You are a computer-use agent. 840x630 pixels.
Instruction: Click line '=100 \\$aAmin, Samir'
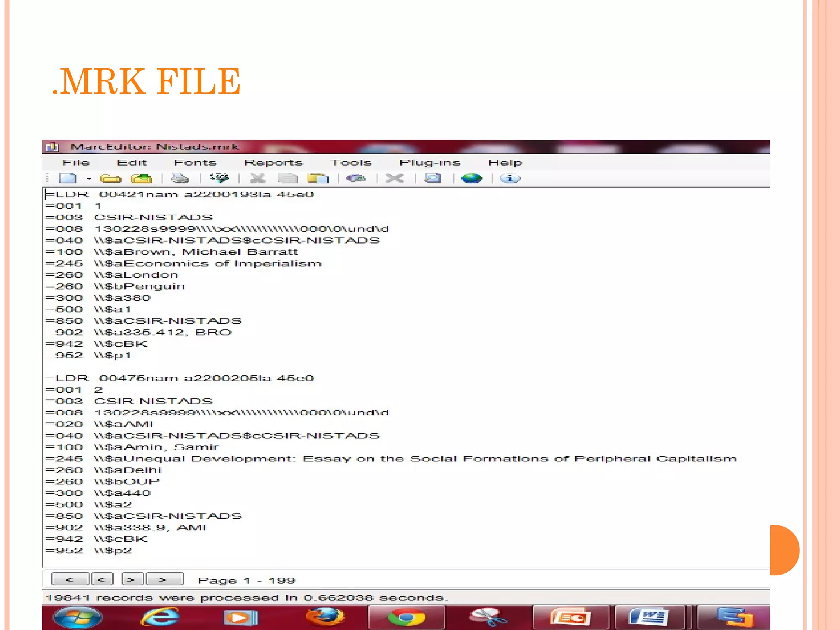click(132, 447)
